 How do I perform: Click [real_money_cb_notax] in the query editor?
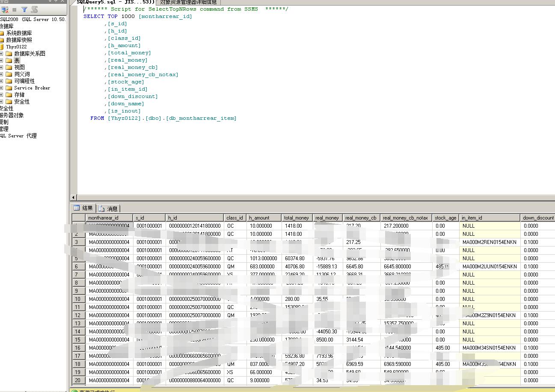(143, 74)
